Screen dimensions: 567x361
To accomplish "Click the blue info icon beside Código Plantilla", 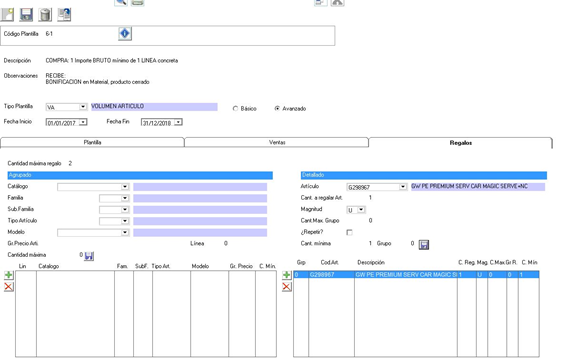I will 125,34.
